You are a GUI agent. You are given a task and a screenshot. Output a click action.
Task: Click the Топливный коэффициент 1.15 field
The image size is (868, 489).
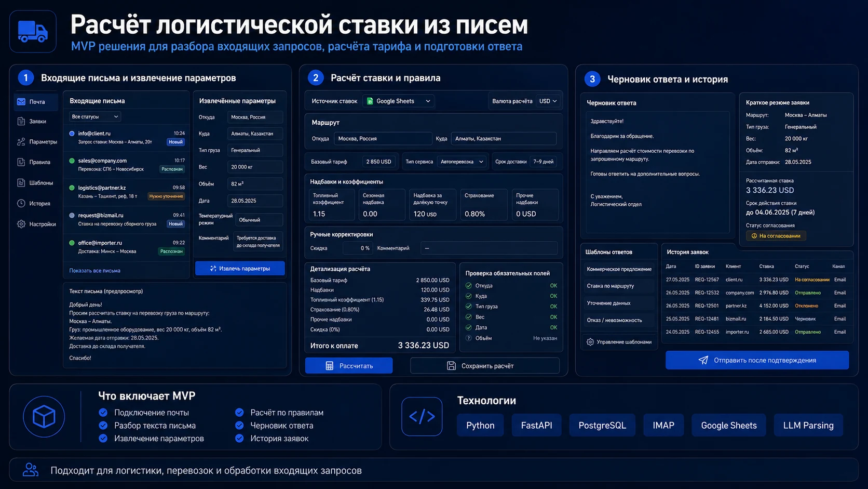pos(331,205)
